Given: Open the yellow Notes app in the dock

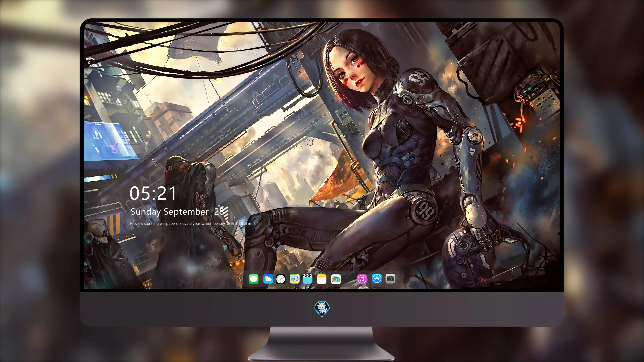Looking at the screenshot, I should tap(321, 279).
